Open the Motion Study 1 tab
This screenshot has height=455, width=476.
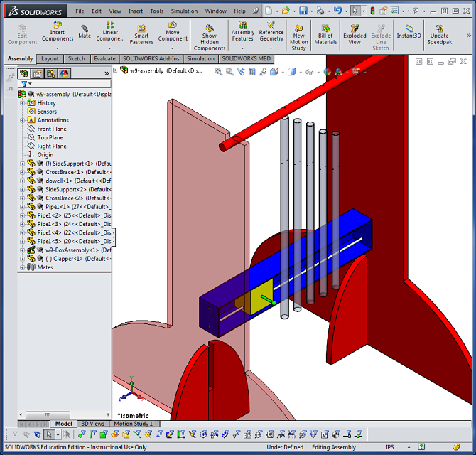134,424
